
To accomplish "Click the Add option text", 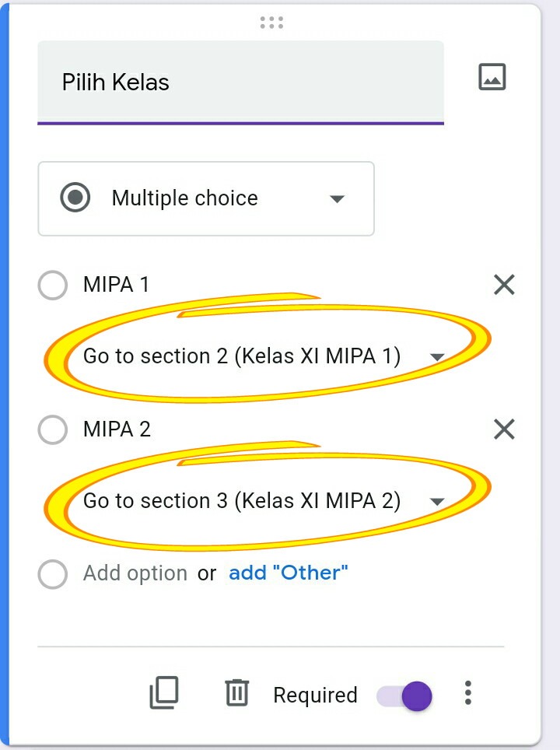I will pyautogui.click(x=135, y=574).
